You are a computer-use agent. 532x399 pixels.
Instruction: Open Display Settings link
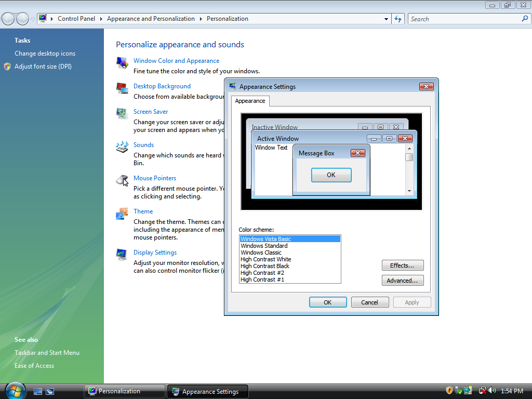point(155,252)
